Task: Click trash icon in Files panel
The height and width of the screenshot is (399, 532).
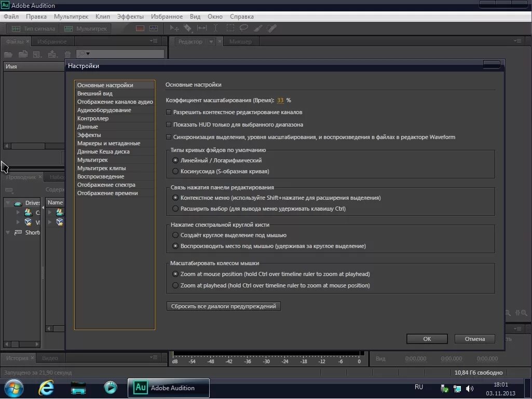Action: tap(67, 54)
